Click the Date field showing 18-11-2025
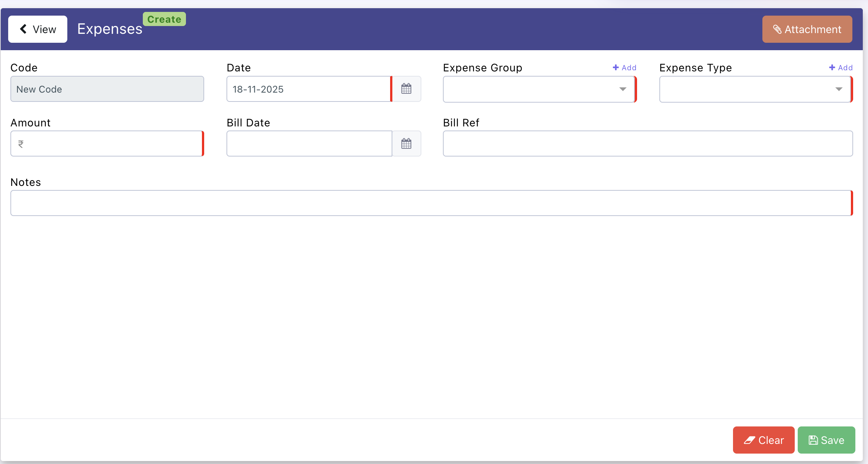Viewport: 868px width, 464px height. pyautogui.click(x=309, y=89)
